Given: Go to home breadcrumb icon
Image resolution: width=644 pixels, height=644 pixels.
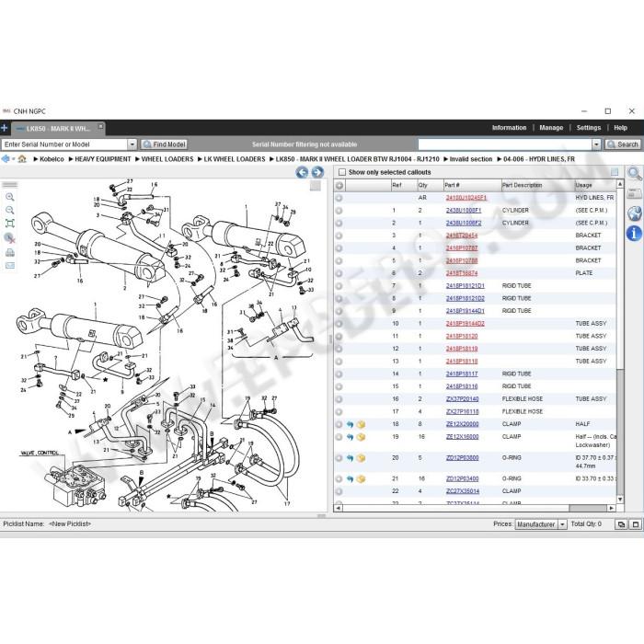Looking at the screenshot, I should coord(22,159).
